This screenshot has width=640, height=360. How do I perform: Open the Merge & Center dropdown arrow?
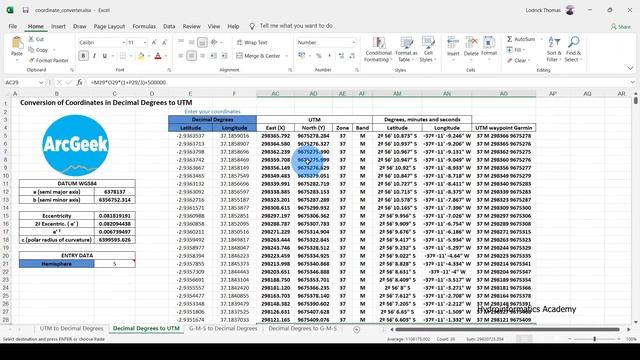[x=287, y=56]
